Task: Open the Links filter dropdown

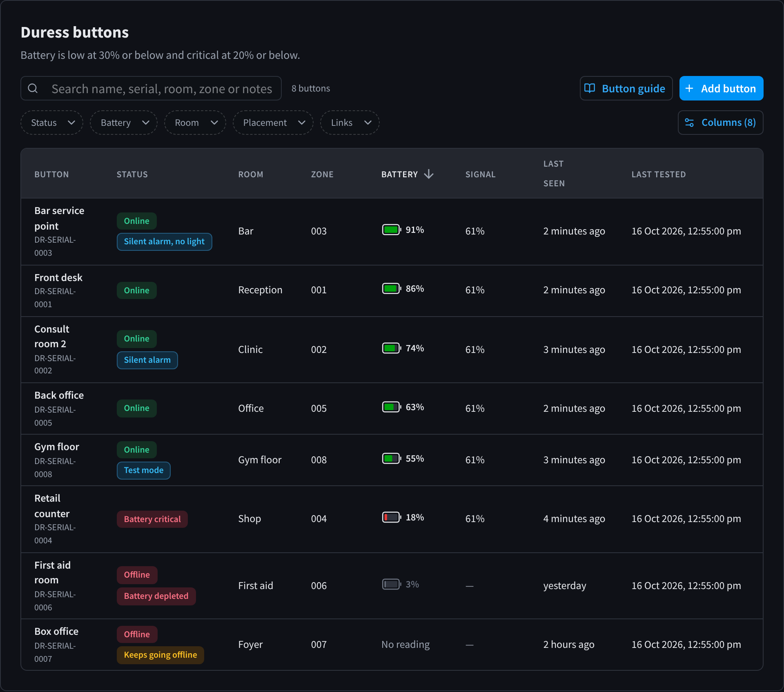Action: [x=350, y=123]
